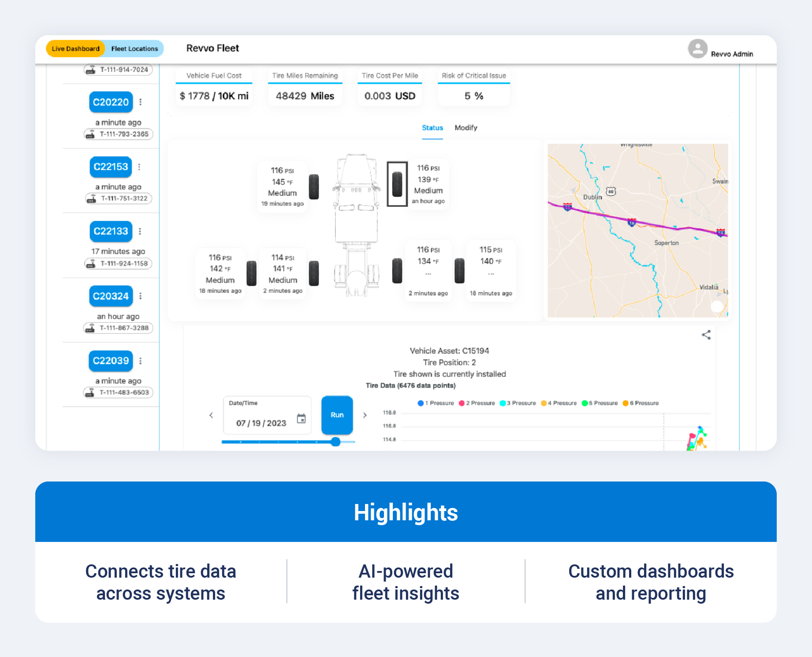Click trailer icon beside T-111-483-6503

coord(90,392)
